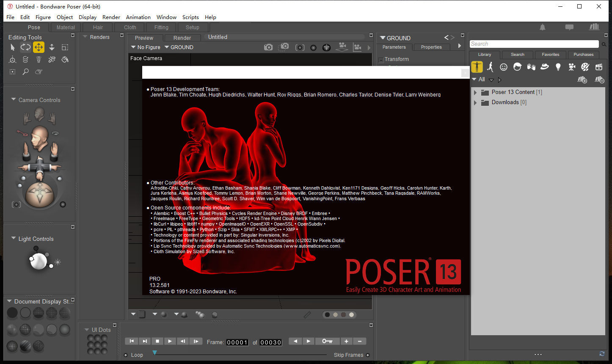Collapse the Light Controls panel
This screenshot has width=612, height=364.
point(14,239)
